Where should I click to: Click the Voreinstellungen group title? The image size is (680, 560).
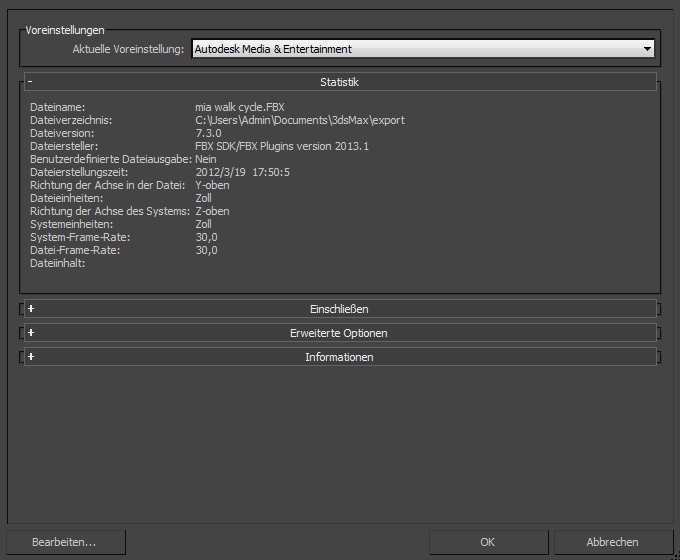65,30
